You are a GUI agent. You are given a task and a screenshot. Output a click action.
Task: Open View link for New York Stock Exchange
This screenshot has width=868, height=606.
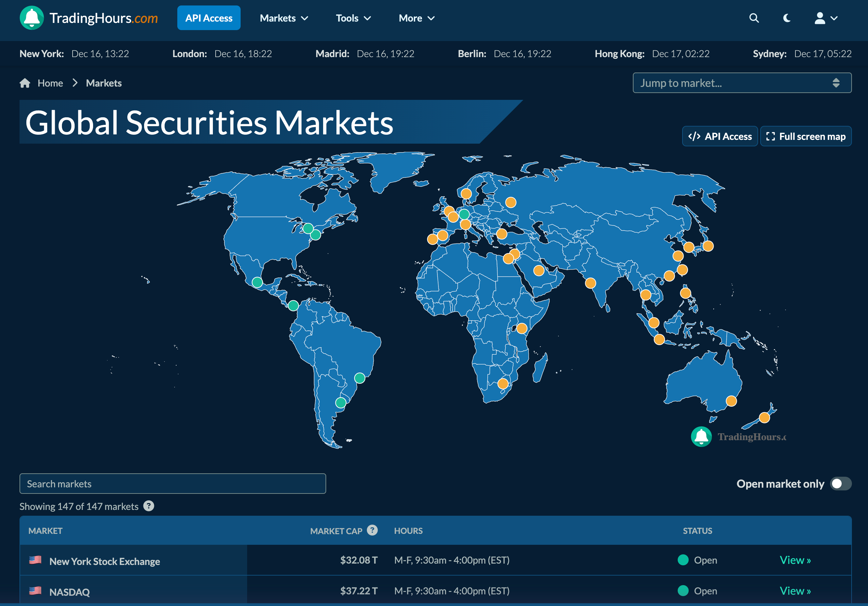[795, 560]
